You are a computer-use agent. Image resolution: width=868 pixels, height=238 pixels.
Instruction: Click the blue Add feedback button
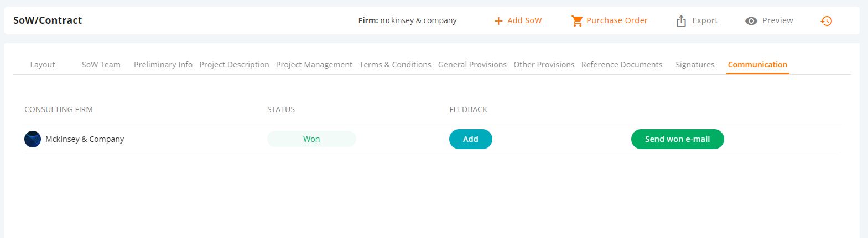click(x=471, y=139)
